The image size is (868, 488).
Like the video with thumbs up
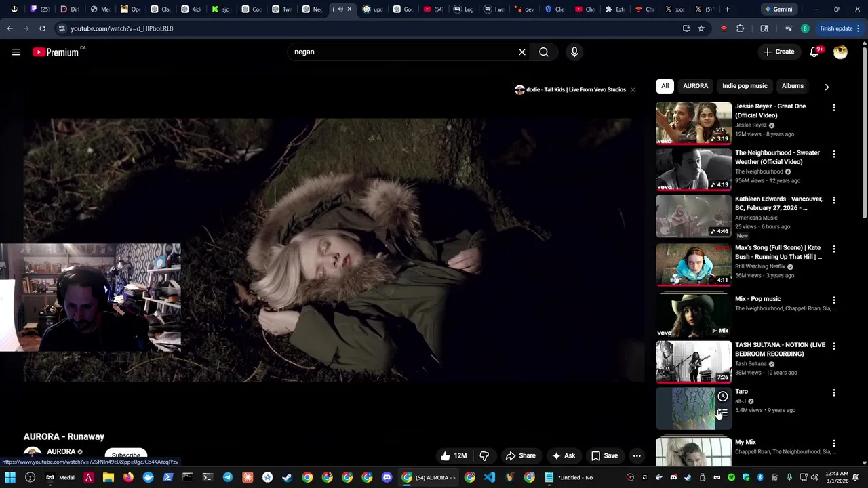point(454,456)
